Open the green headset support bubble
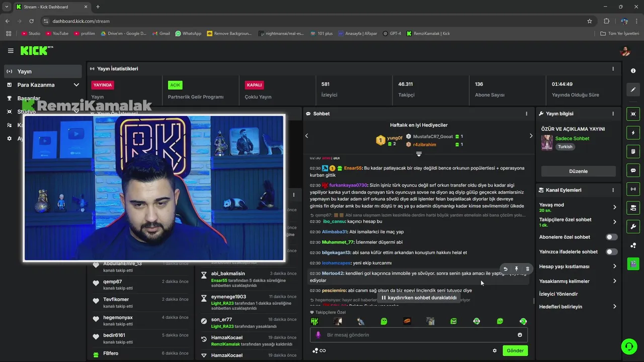This screenshot has height=362, width=644. pos(628,346)
